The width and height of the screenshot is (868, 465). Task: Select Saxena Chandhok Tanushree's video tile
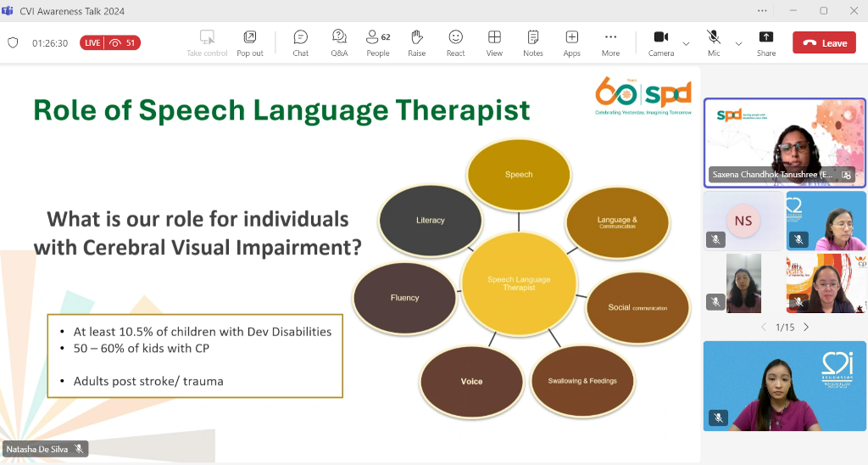785,142
